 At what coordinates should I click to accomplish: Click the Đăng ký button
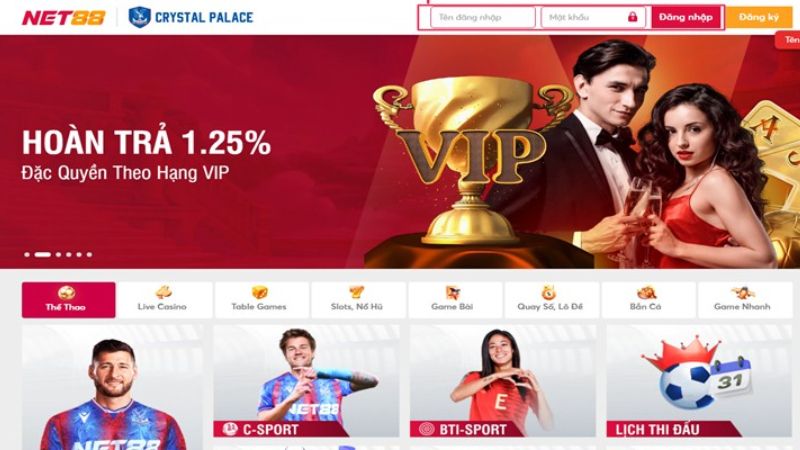click(x=759, y=17)
